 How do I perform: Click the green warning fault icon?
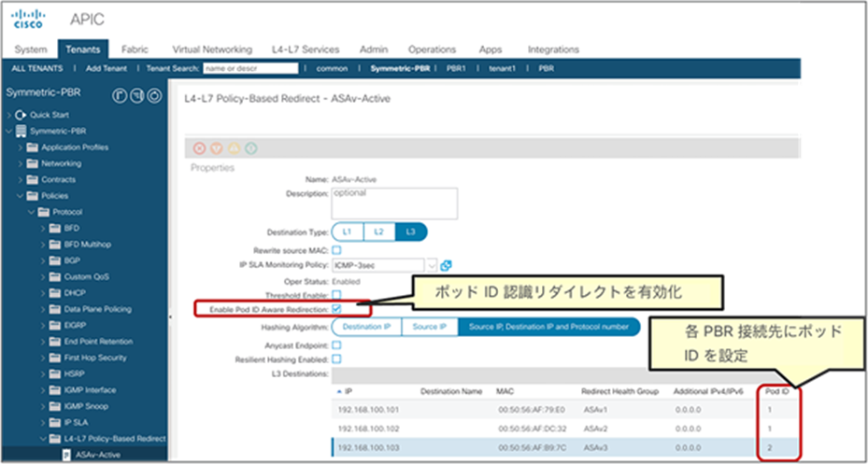click(250, 148)
